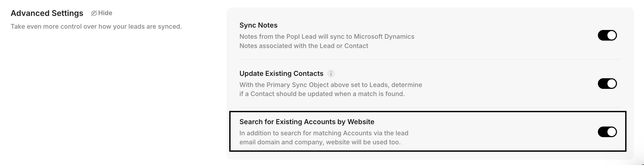Click 'email domain and company' description line
Image resolution: width=644 pixels, height=165 pixels.
click(x=320, y=142)
